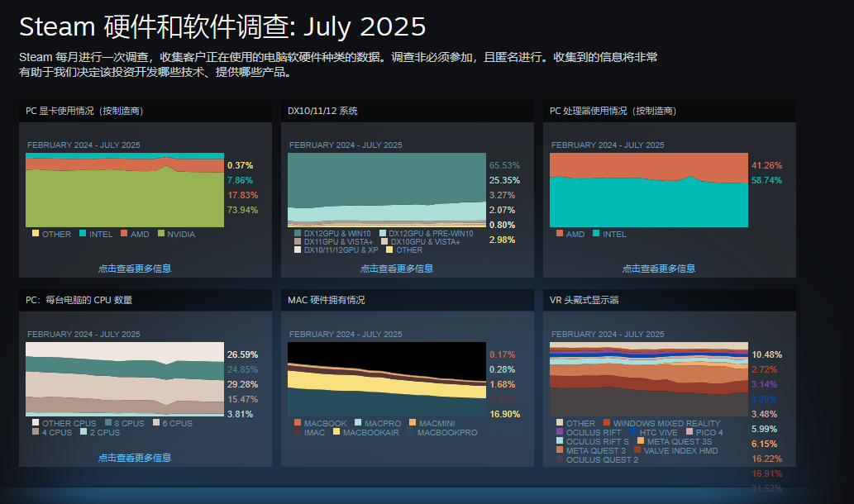This screenshot has width=854, height=504.
Task: Open more info link under 每台电脑的 CPU 数量
Action: point(134,458)
